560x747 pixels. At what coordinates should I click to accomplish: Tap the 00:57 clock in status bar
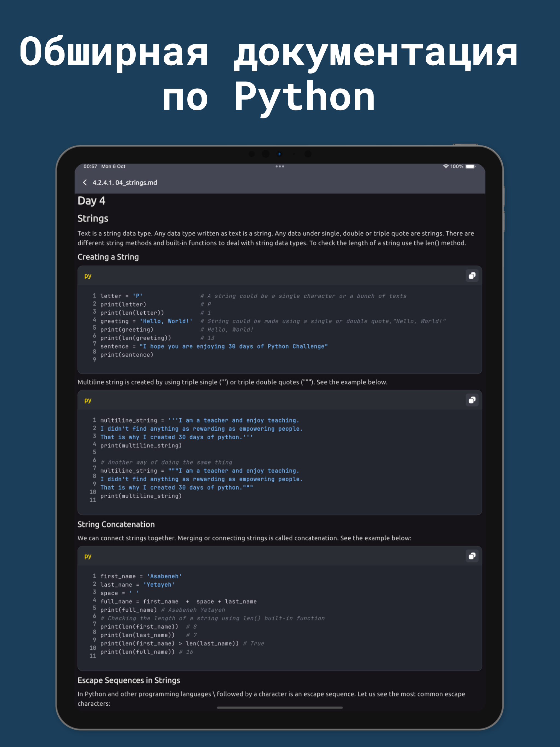(90, 167)
